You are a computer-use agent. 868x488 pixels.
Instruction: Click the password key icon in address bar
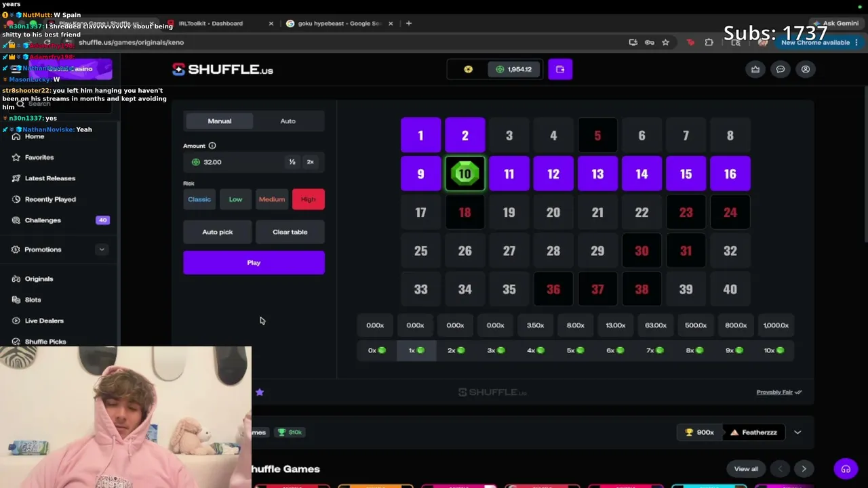(649, 42)
